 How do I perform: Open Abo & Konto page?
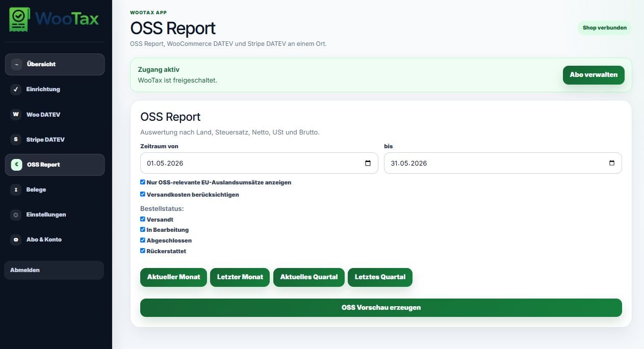tap(55, 239)
